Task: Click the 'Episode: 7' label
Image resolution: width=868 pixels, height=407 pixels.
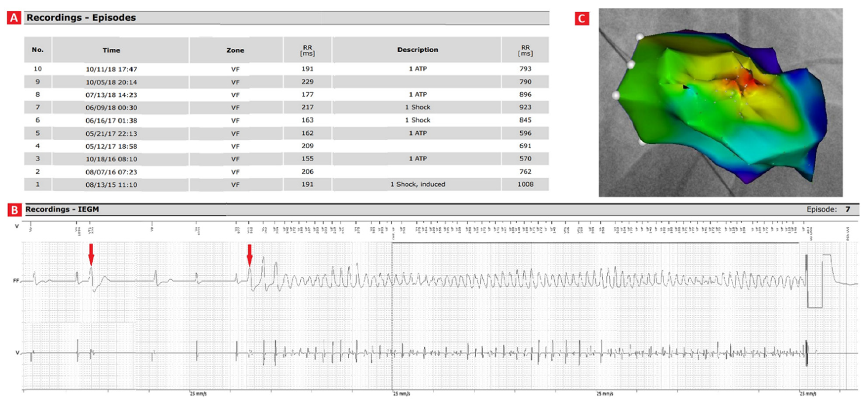Action: click(828, 209)
